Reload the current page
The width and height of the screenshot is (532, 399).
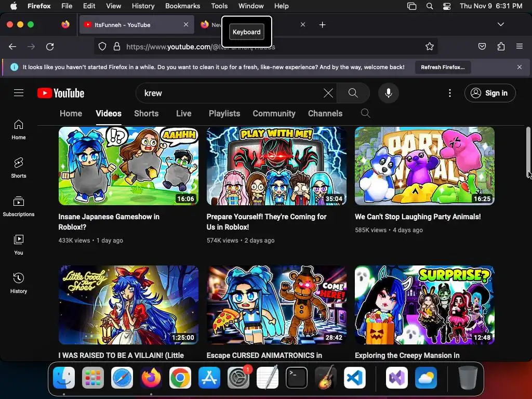[50, 46]
